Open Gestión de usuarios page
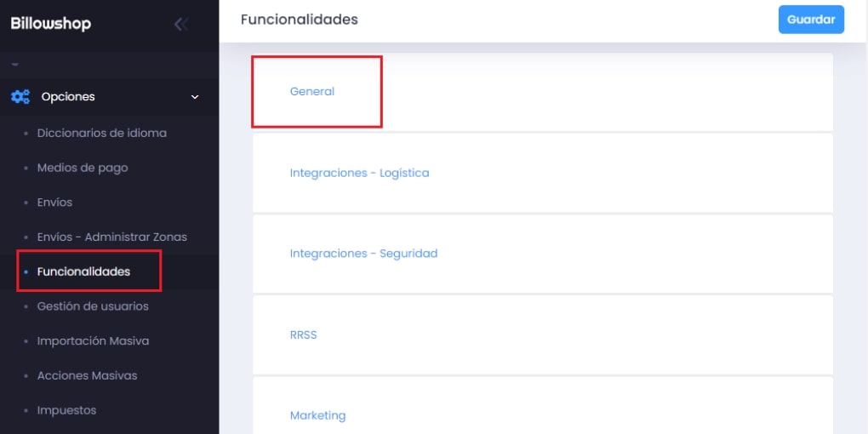This screenshot has width=868, height=434. [93, 306]
